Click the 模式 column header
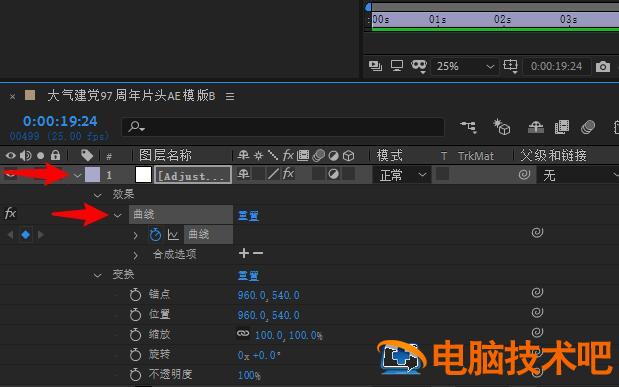 389,155
